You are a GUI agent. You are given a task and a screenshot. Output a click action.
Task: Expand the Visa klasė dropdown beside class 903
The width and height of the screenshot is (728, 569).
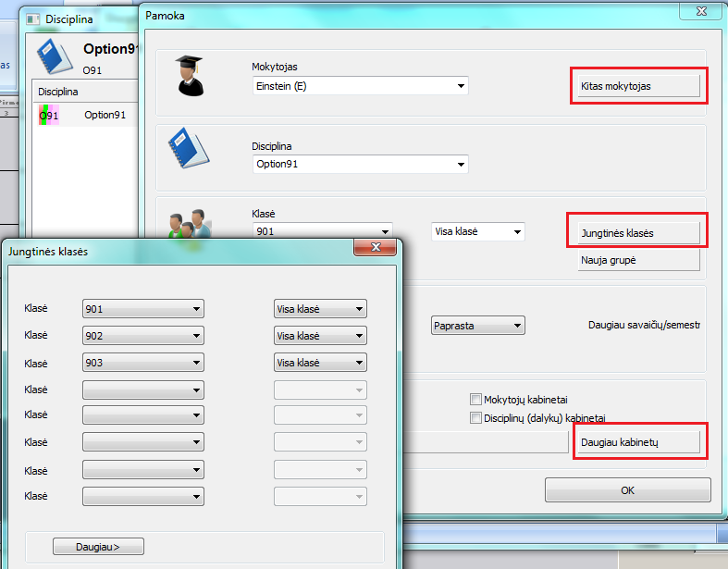pos(320,363)
